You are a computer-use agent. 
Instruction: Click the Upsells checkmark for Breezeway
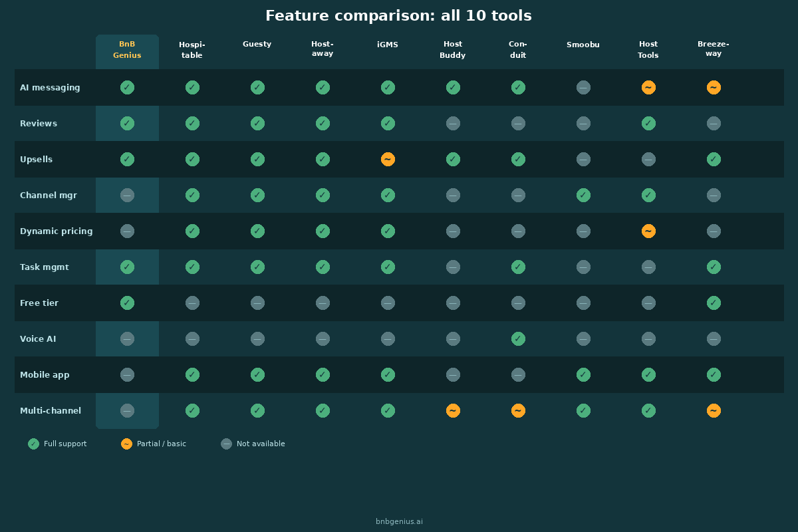point(714,159)
